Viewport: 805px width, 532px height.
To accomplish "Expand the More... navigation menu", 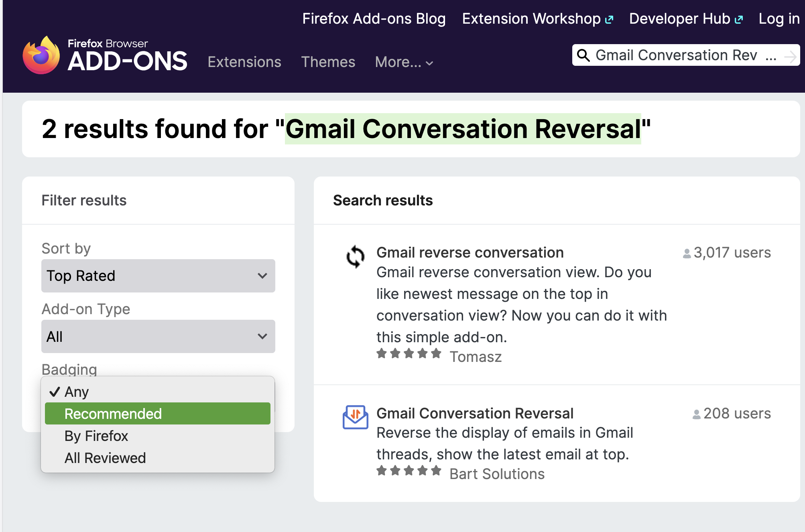I will click(404, 62).
